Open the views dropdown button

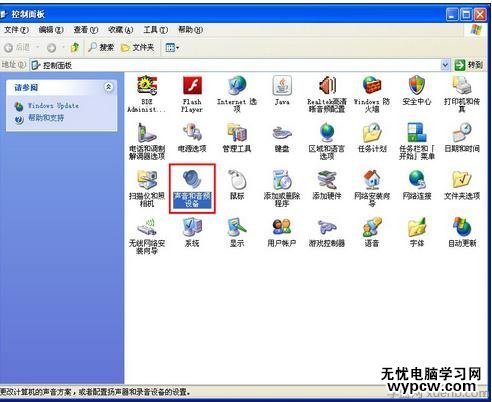click(x=172, y=48)
